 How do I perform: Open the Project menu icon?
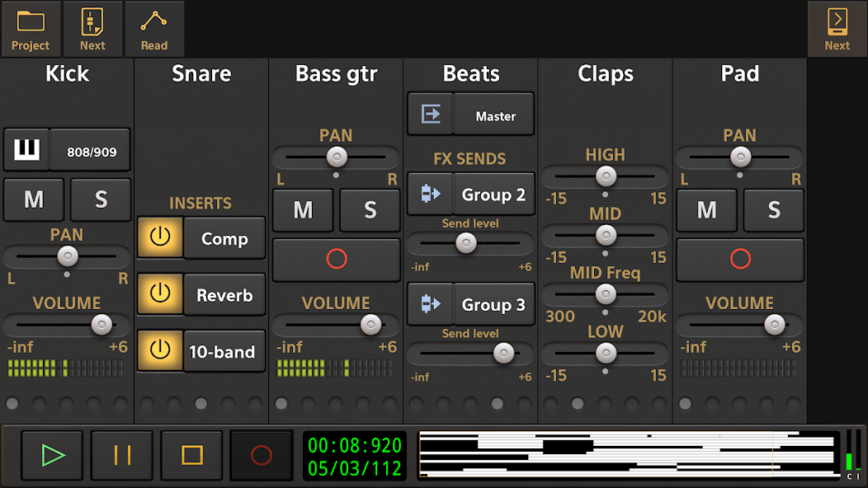31,27
